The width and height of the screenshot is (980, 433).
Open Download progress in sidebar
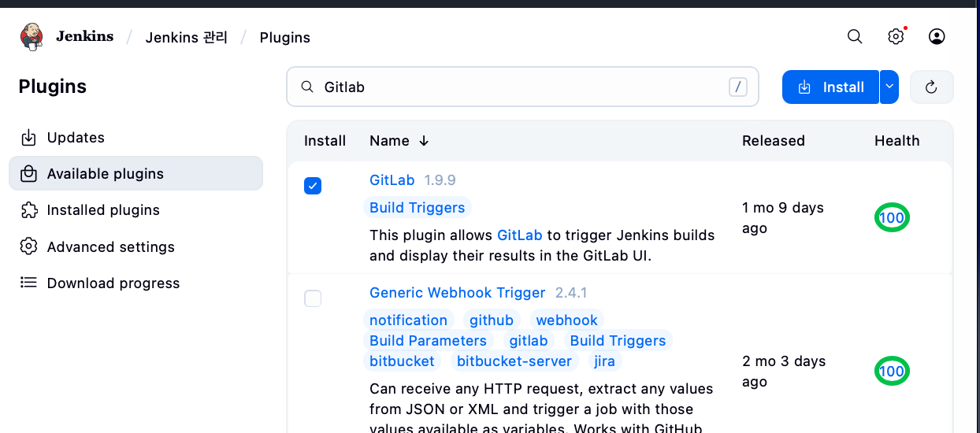(113, 283)
